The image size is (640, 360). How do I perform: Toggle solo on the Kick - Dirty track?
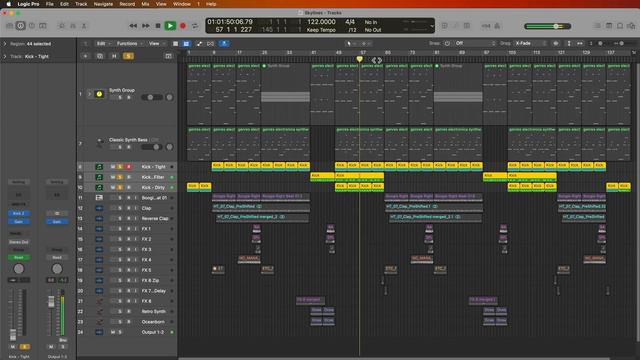click(x=120, y=187)
